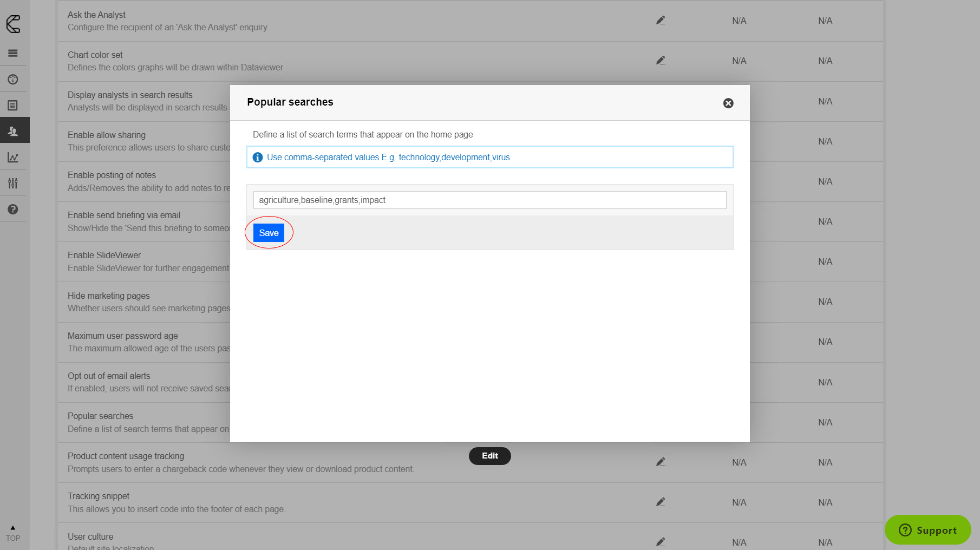
Task: Open the dashboard gauge icon
Action: click(x=13, y=80)
